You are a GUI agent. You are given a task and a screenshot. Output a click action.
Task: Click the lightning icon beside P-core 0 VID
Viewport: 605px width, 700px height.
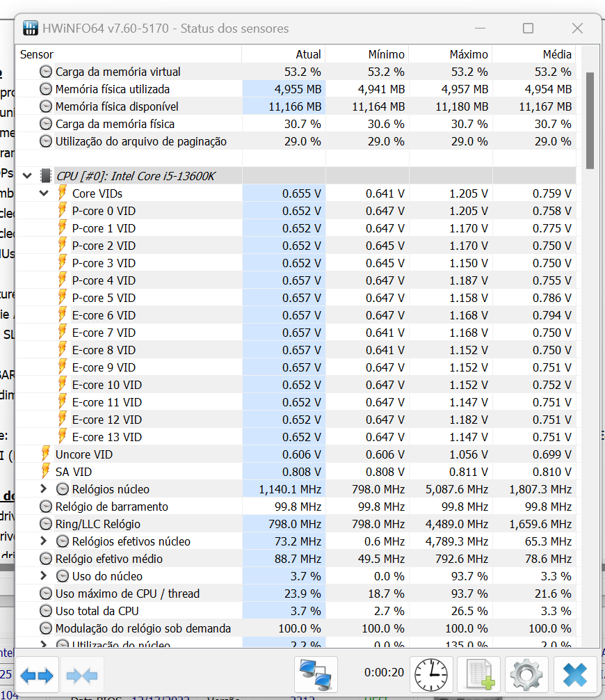click(62, 210)
